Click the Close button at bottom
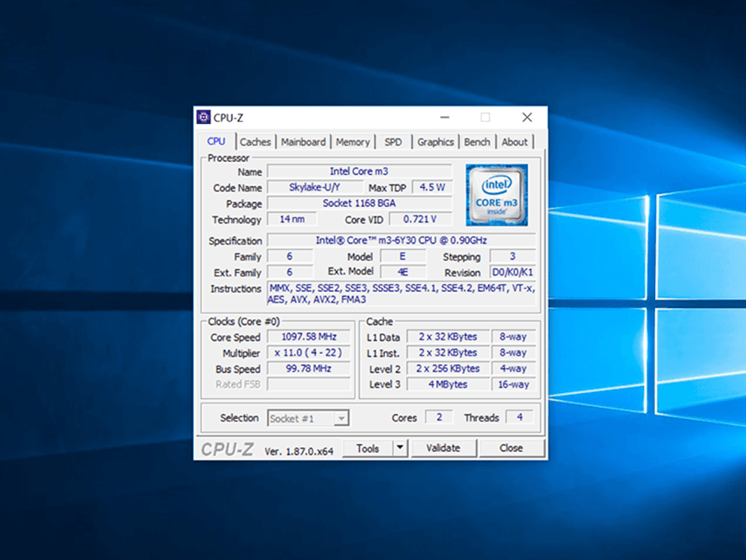The width and height of the screenshot is (746, 560). (x=511, y=447)
